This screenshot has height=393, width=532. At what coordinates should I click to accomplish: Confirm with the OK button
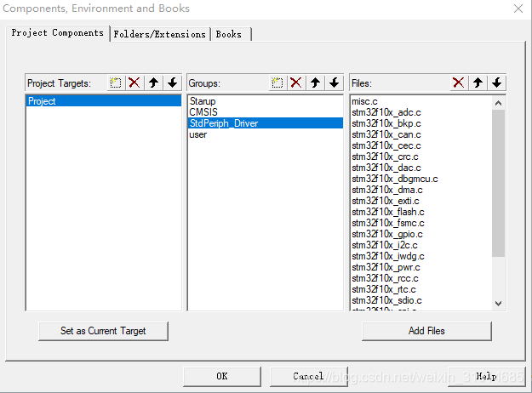tap(222, 376)
